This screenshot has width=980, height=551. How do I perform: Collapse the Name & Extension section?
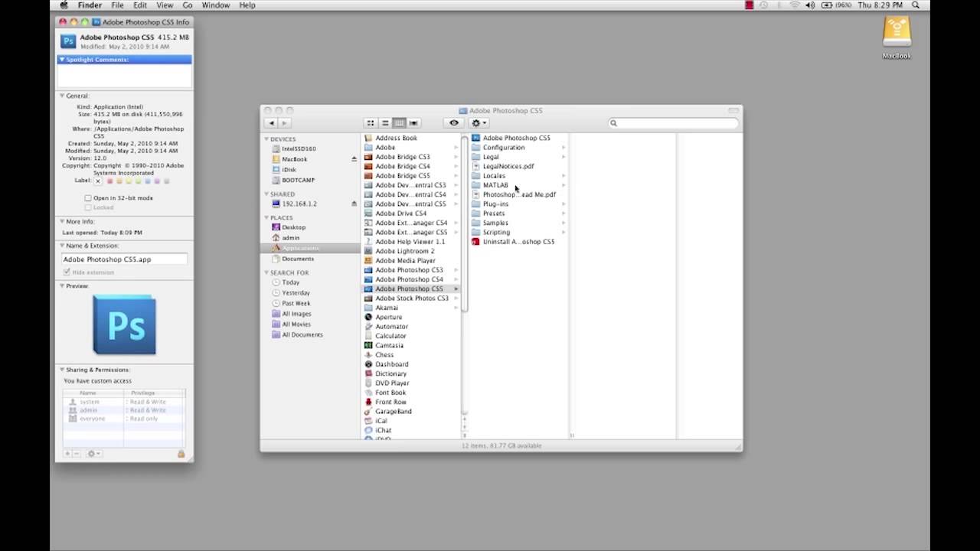click(x=62, y=246)
